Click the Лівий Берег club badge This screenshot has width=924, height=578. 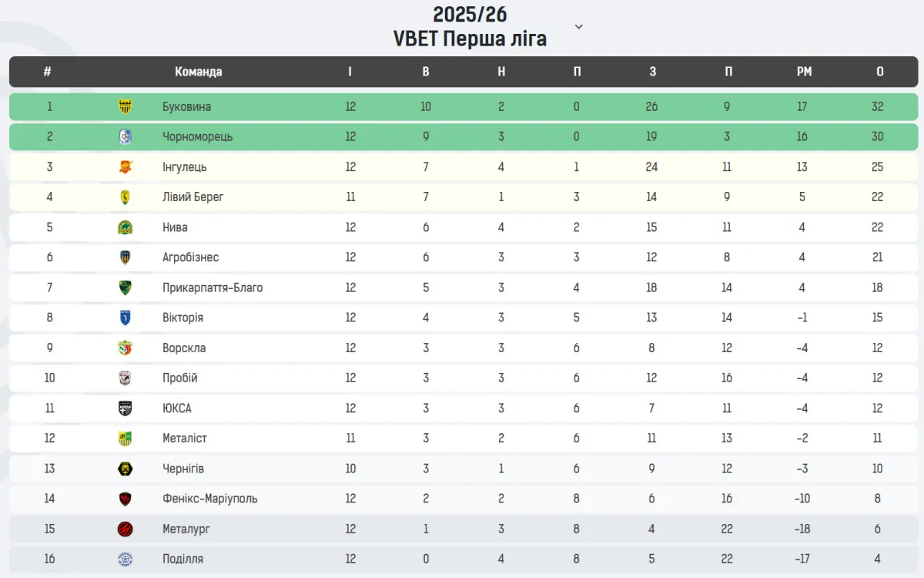125,197
